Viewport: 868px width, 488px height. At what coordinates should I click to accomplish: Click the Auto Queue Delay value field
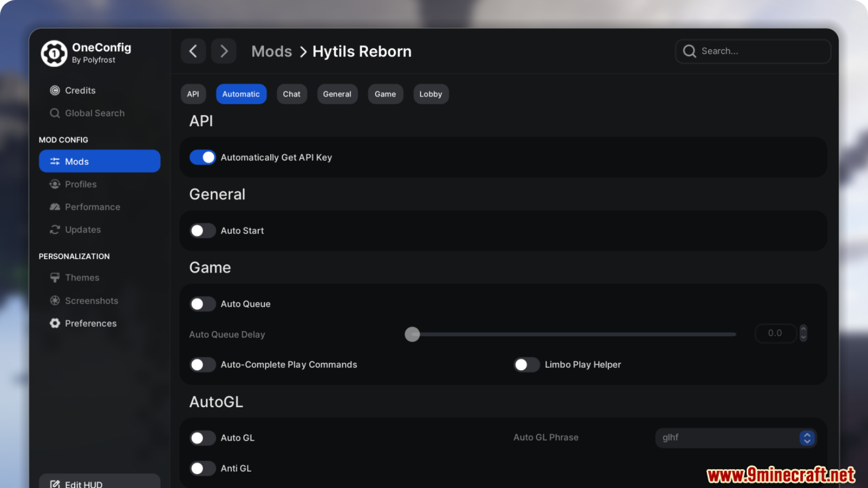click(x=775, y=333)
